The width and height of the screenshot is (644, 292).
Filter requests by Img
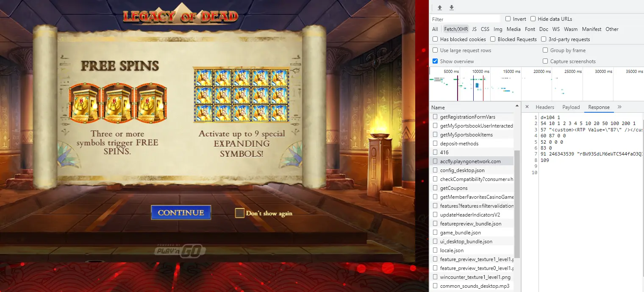tap(498, 29)
